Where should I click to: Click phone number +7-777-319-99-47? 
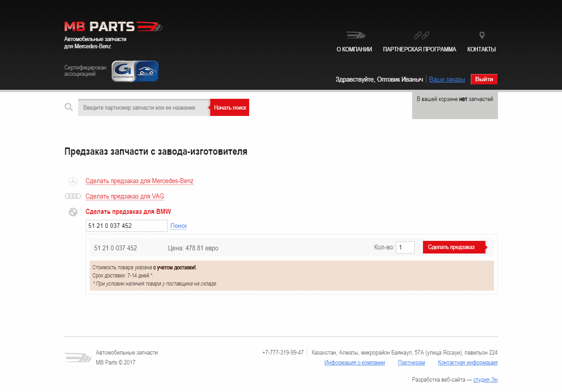pyautogui.click(x=283, y=353)
